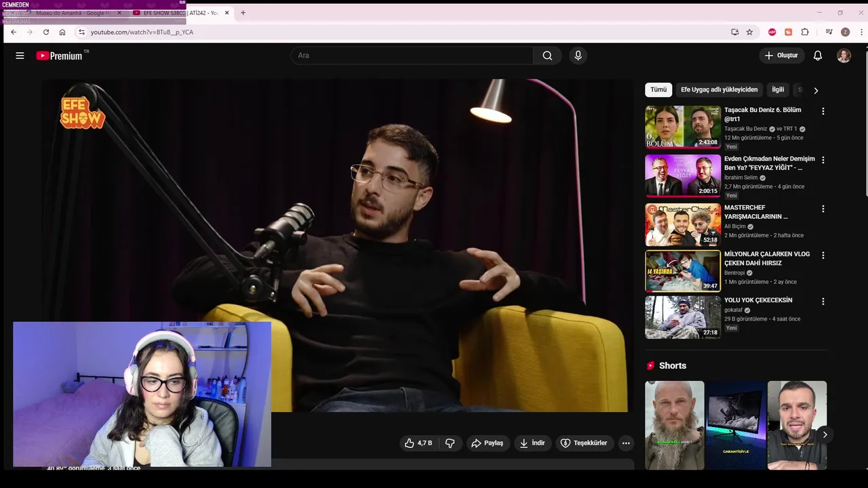The width and height of the screenshot is (868, 488).
Task: Dislike the video thumbs-down button
Action: pos(450,443)
